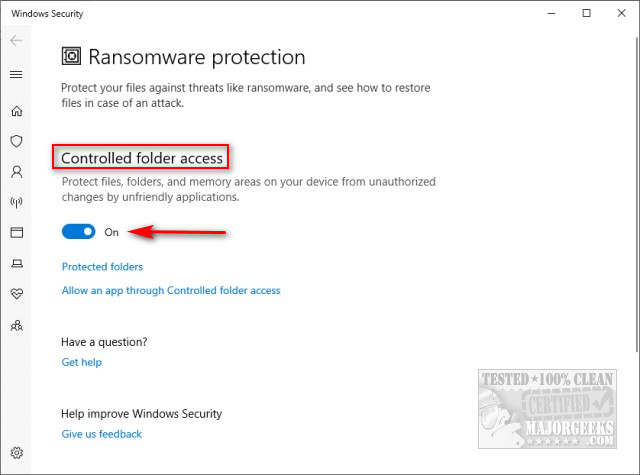
Task: Click Allow an app through Controlled folder access
Action: (x=171, y=291)
